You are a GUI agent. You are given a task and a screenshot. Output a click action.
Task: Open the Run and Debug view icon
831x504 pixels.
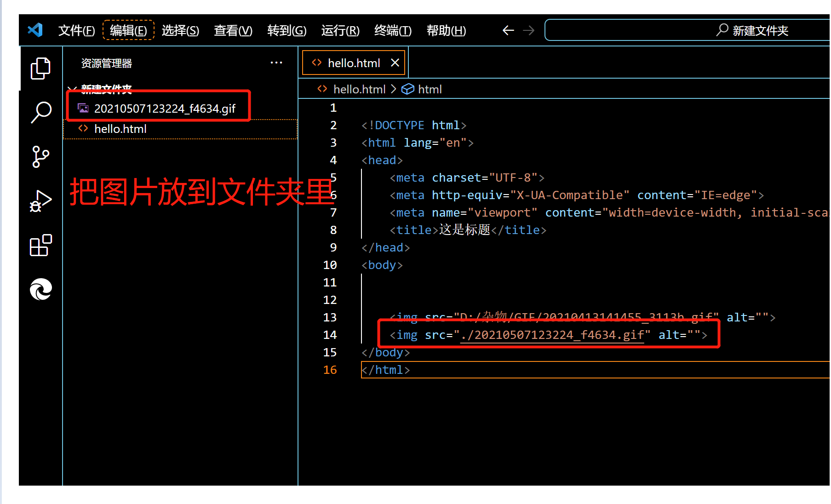40,201
